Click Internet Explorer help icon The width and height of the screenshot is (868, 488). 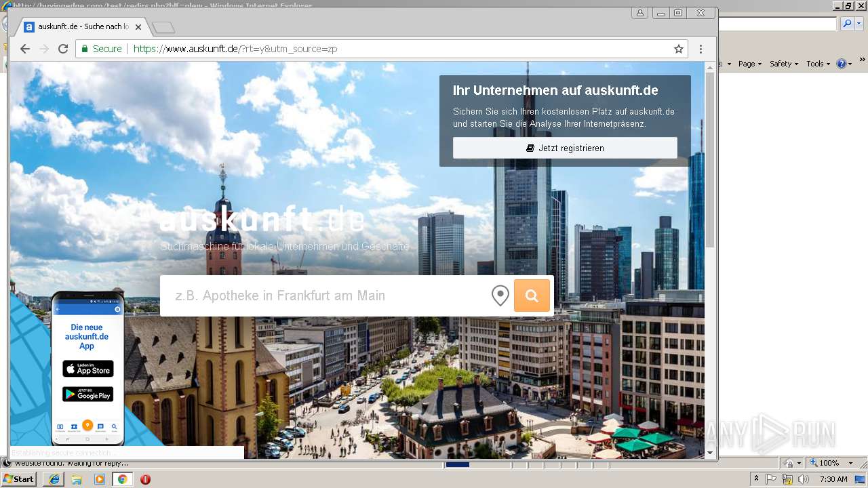tap(842, 64)
